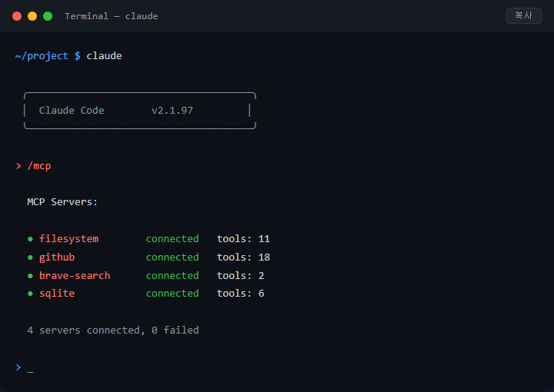Select the sqlite server name

57,293
